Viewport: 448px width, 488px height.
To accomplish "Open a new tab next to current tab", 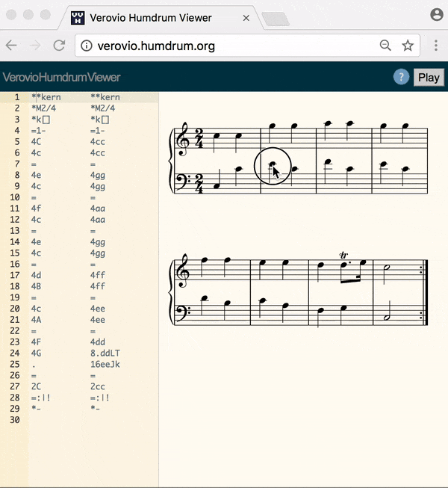I will (276, 19).
